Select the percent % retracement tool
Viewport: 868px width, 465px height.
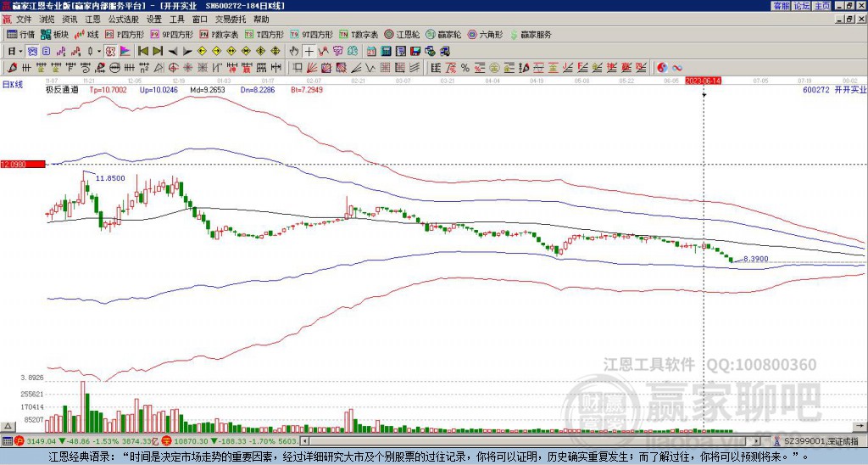[465, 68]
